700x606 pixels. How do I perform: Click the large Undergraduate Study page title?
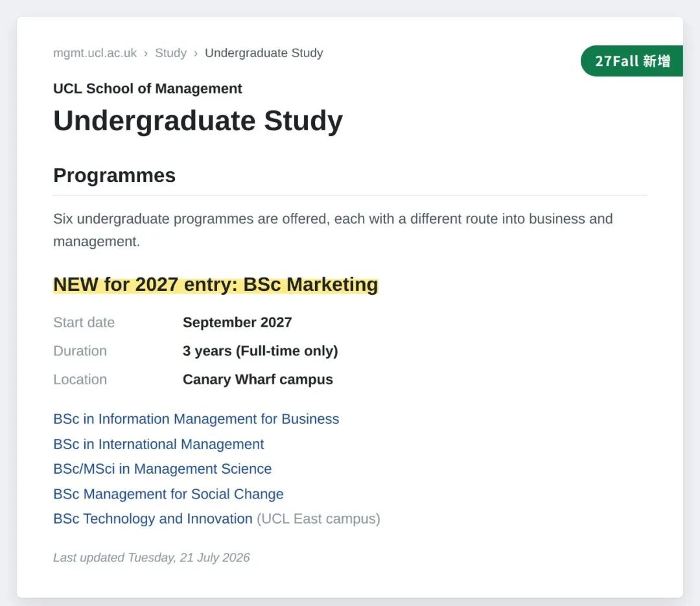click(x=198, y=121)
